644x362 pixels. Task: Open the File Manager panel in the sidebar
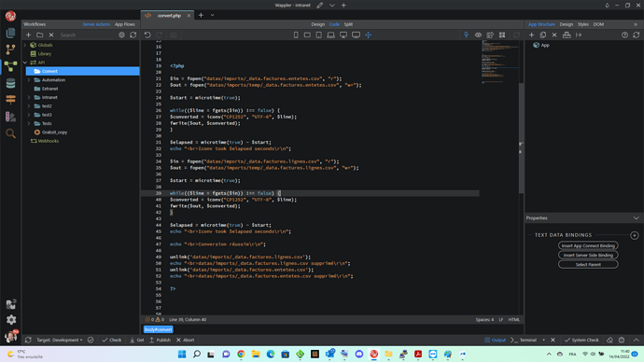[x=10, y=33]
